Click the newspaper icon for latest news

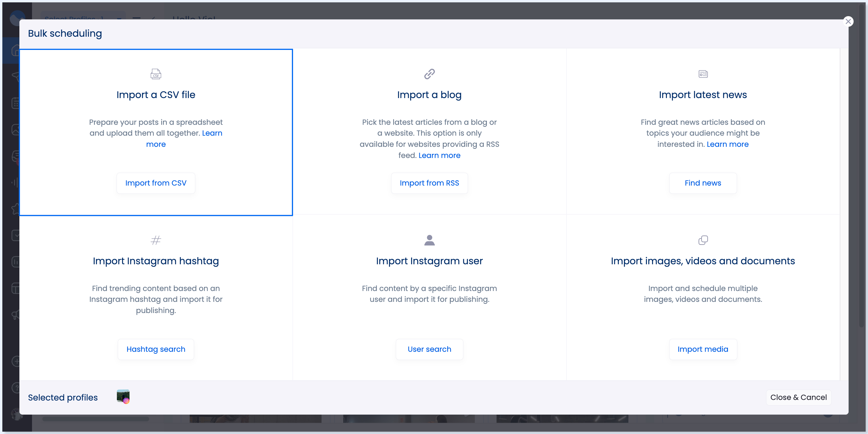tap(703, 74)
